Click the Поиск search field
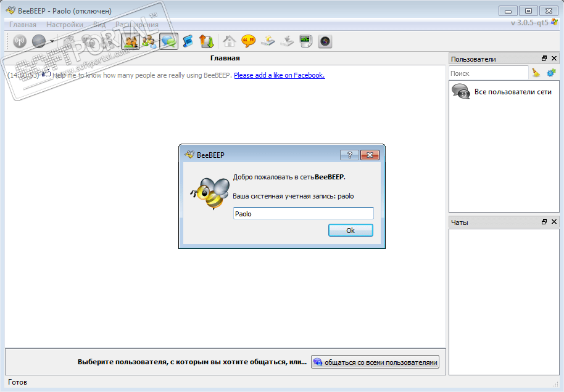Screen dimensions: 564x392 pyautogui.click(x=489, y=73)
